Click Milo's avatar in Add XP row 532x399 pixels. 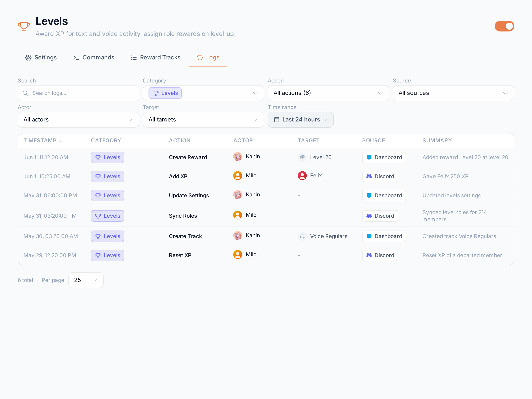point(238,176)
